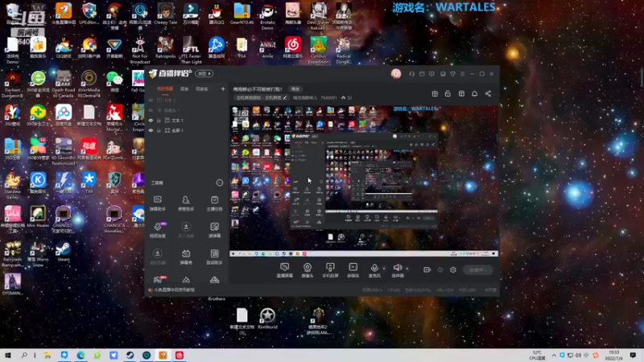Click the share icon in stream header
This screenshot has width=644, height=362.
(x=488, y=93)
